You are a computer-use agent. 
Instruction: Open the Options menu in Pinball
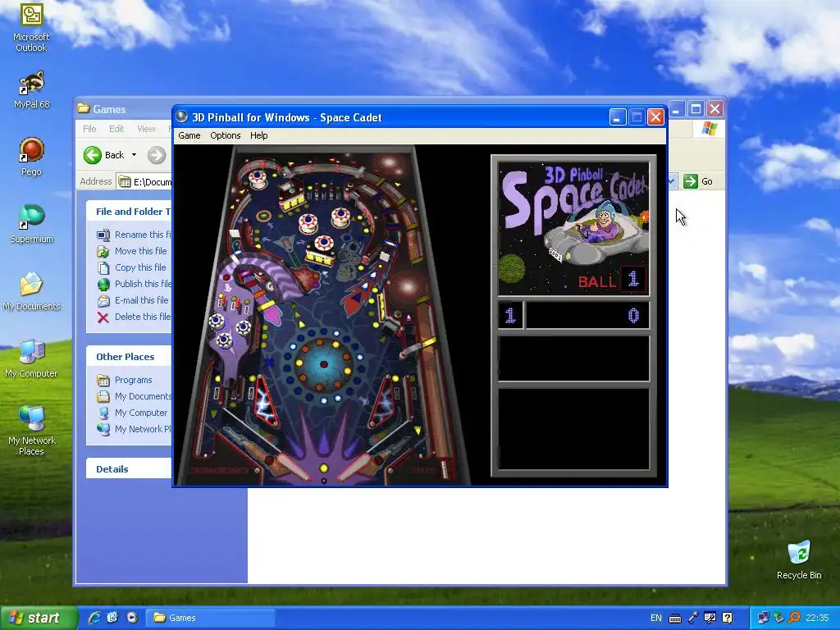click(225, 135)
